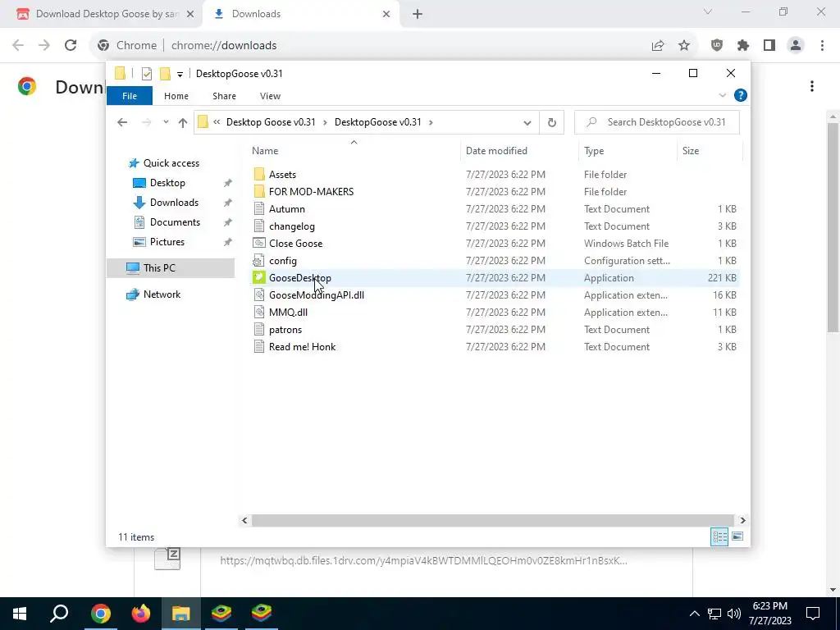Expand subfolders arrow after DesktopGoose v0.31

[x=431, y=122]
